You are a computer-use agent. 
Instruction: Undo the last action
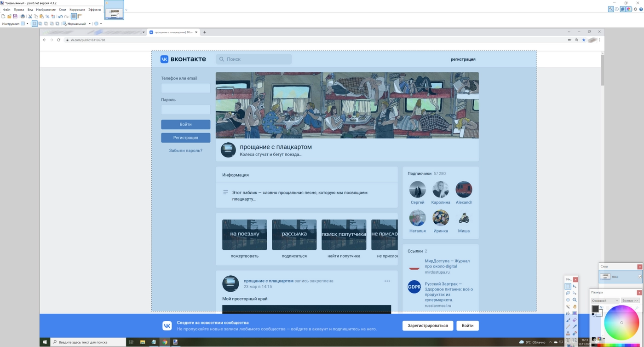tap(61, 17)
